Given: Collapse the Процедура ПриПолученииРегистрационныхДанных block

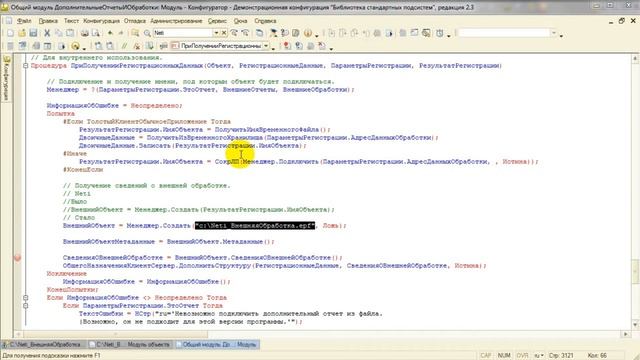Looking at the screenshot, I should [x=25, y=66].
